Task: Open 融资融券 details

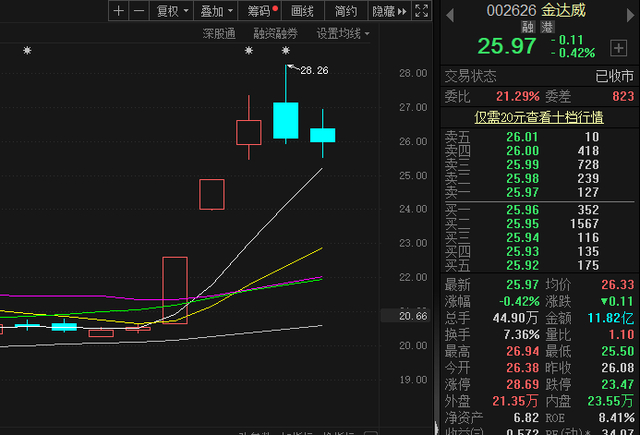Action: coord(276,33)
